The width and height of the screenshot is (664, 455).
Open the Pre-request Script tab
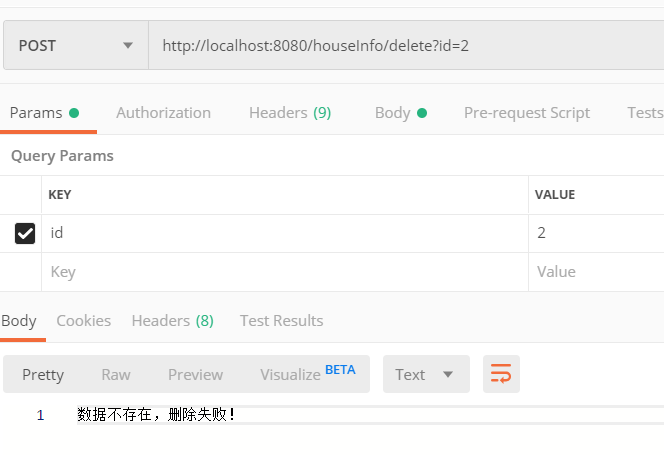coord(527,113)
